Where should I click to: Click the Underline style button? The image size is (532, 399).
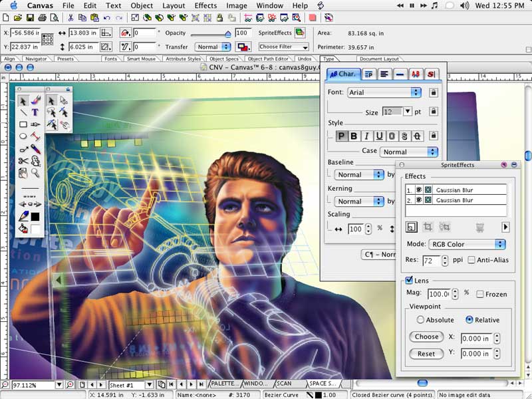tap(379, 136)
